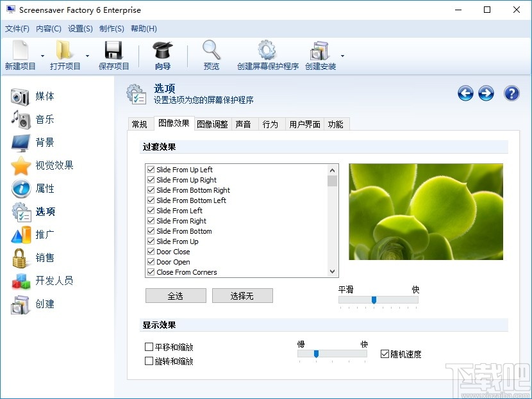532x399 pixels.
Task: Uncheck Slide From Left effect
Action: 151,210
